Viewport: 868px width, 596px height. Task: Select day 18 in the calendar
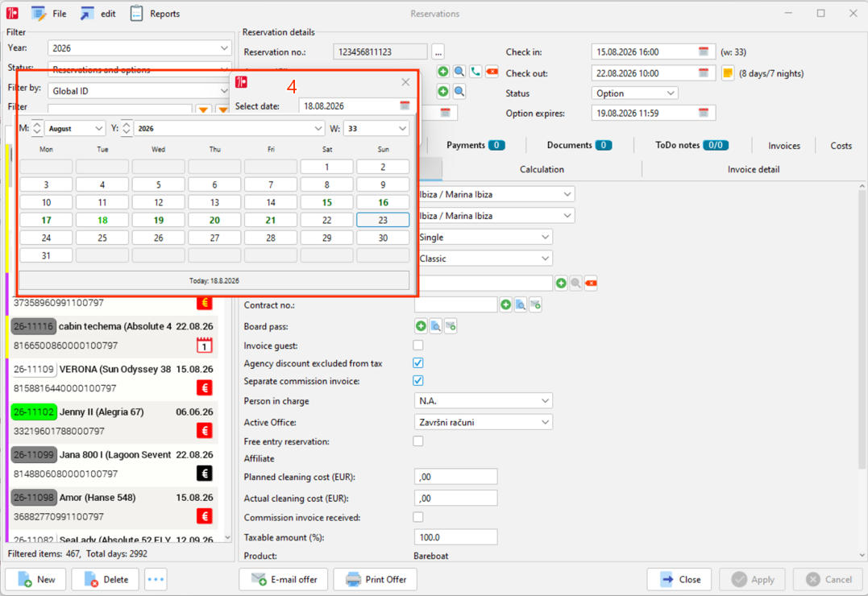[x=102, y=220]
